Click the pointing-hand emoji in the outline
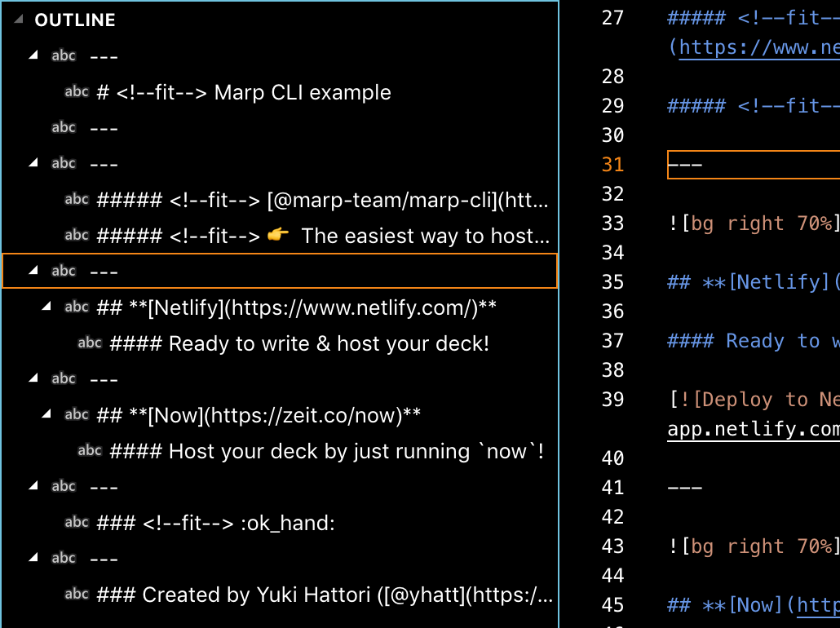Image resolution: width=840 pixels, height=628 pixels. 278,234
